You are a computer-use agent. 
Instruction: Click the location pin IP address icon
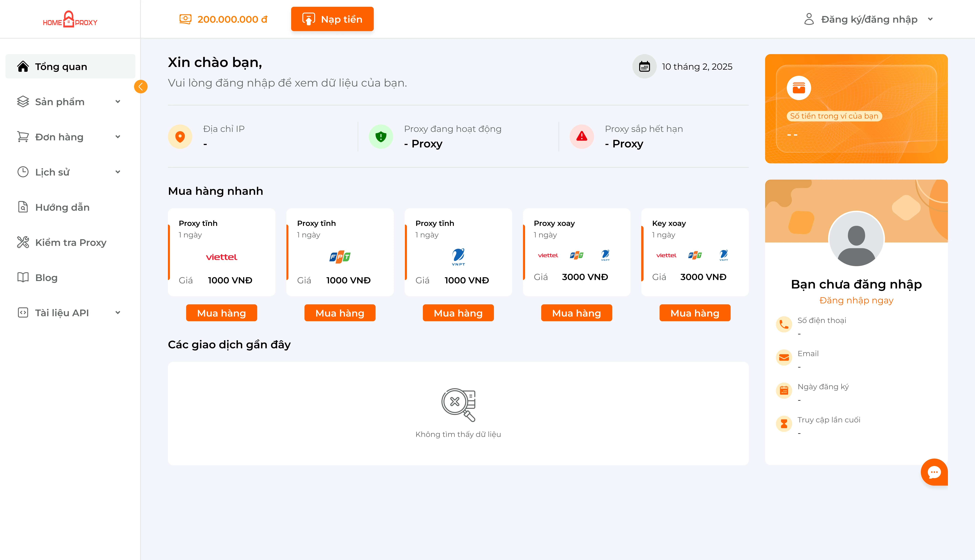(x=180, y=137)
